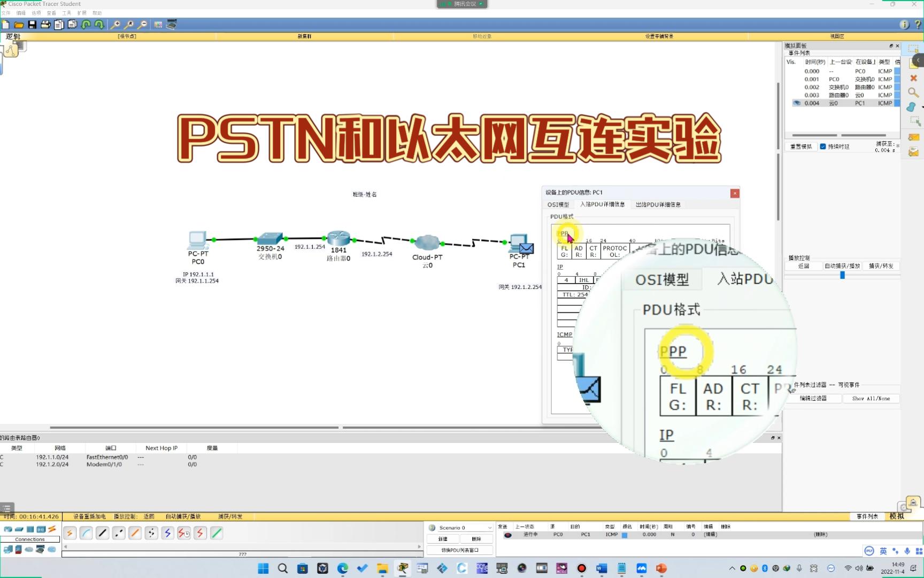Select the Add Simple PDU envelope tool
924x578 pixels.
pyautogui.click(x=913, y=138)
